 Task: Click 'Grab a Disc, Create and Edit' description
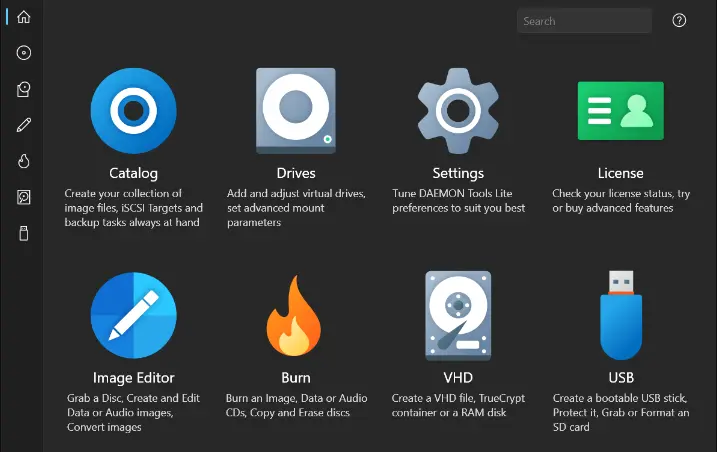point(134,412)
